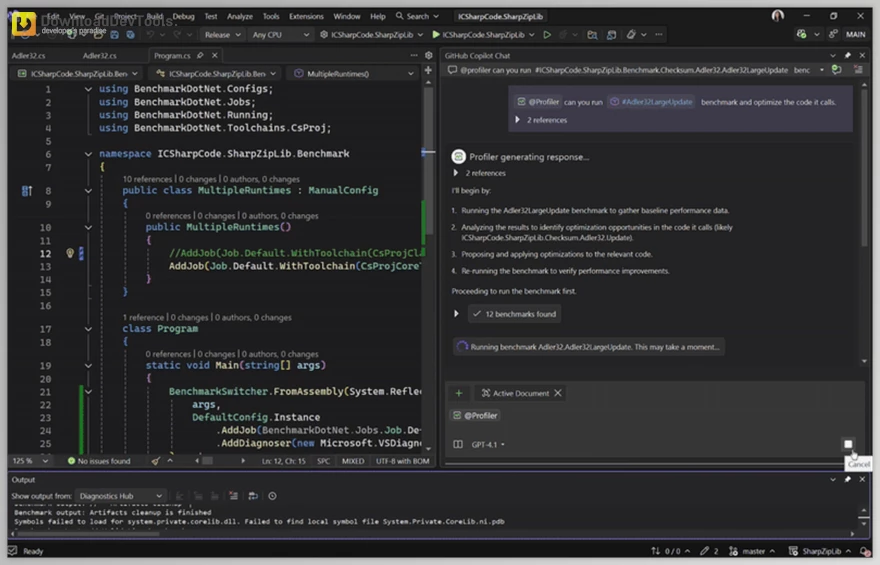Open the startup project ICSharpCode.SharpZipLib dropdown
The image size is (880, 565).
(372, 35)
